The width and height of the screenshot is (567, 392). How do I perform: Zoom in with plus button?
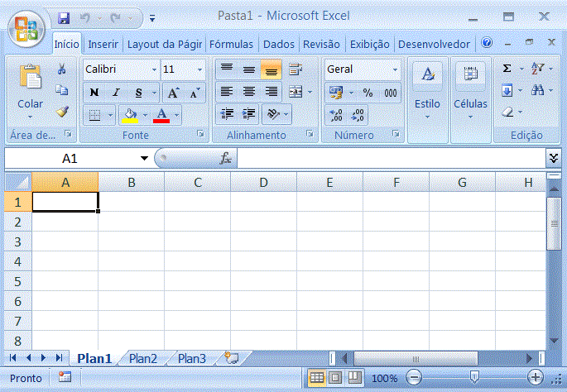pos(536,378)
